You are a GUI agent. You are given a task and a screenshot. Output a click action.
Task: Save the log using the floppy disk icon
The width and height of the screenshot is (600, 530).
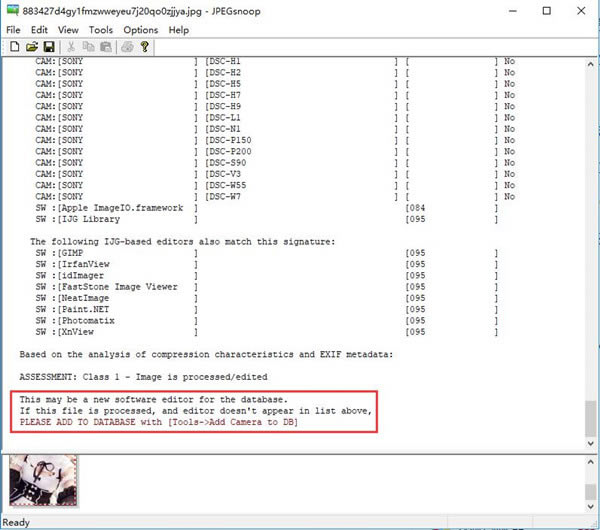click(48, 46)
